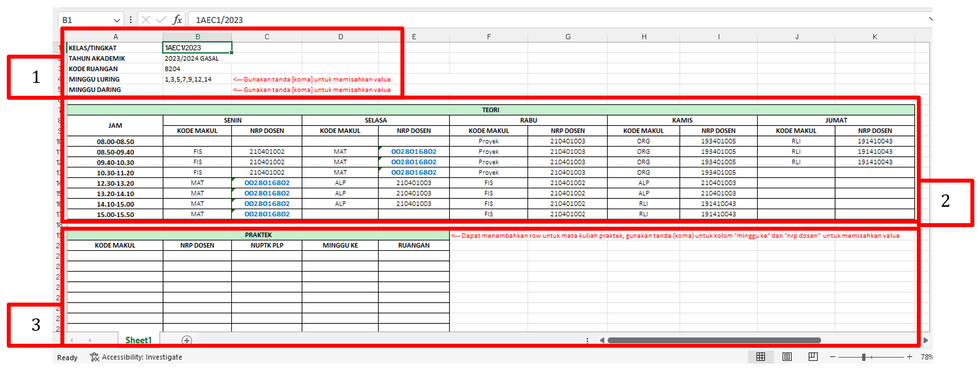Click the KAMIS day header

click(682, 120)
